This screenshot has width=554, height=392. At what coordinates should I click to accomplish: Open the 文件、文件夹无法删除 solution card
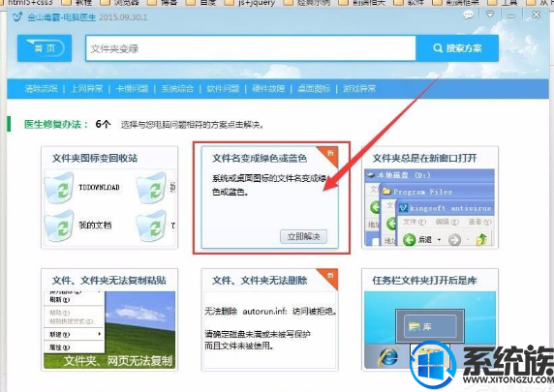click(x=270, y=319)
